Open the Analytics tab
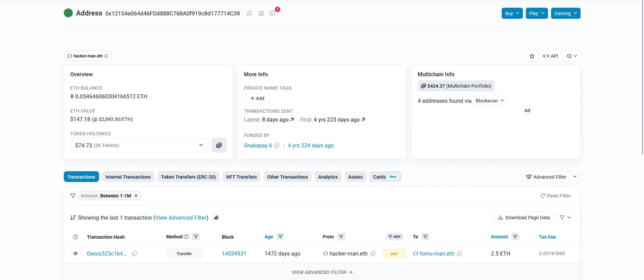Image resolution: width=644 pixels, height=280 pixels. pos(328,177)
